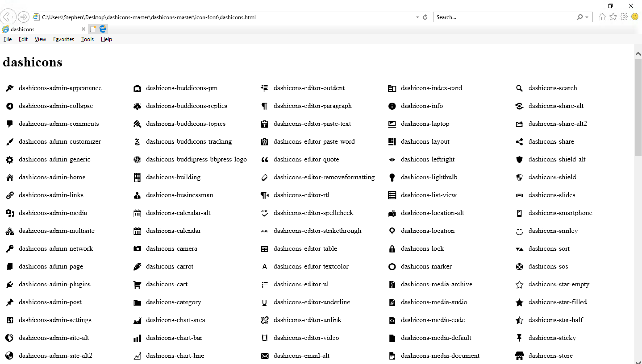Expand the address bar autocomplete dropdown
The image size is (642, 364).
pos(417,17)
